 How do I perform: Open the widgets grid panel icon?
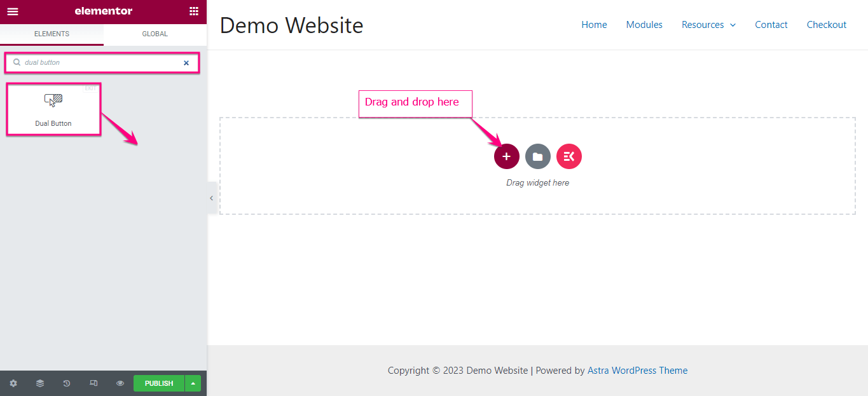(x=194, y=11)
